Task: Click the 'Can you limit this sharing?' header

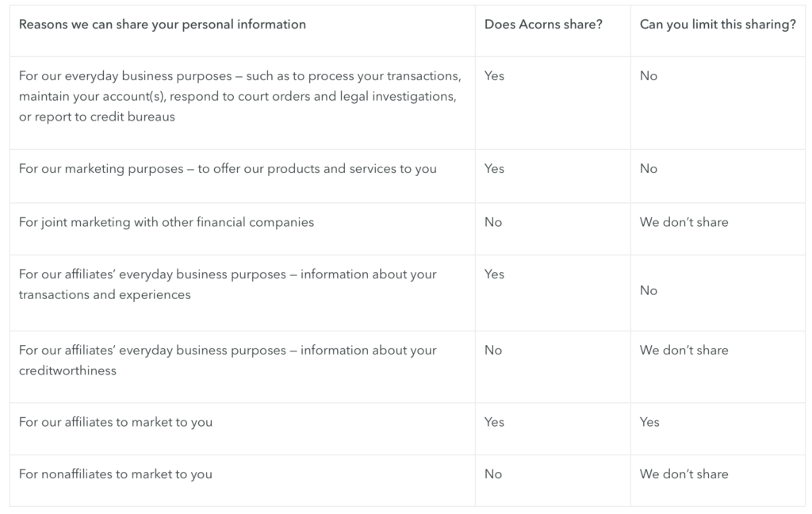Action: (x=718, y=25)
